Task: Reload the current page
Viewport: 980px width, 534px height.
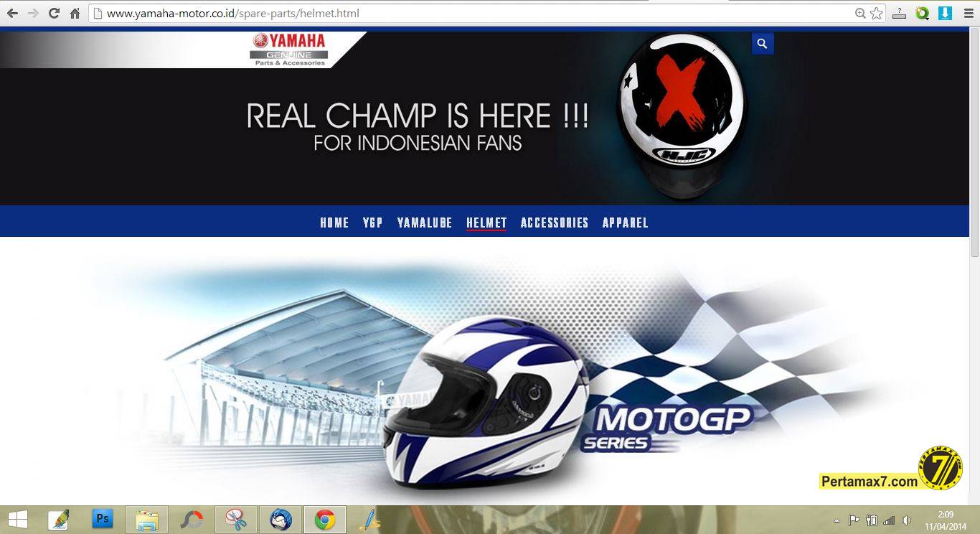Action: (x=54, y=14)
